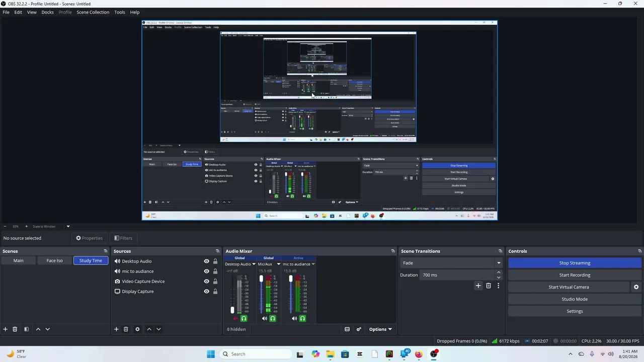
Task: Pop out the Scene Transitions dock
Action: tap(500, 251)
